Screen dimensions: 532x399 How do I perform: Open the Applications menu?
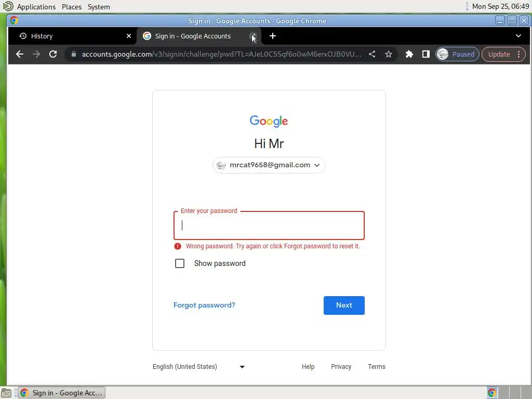[36, 7]
